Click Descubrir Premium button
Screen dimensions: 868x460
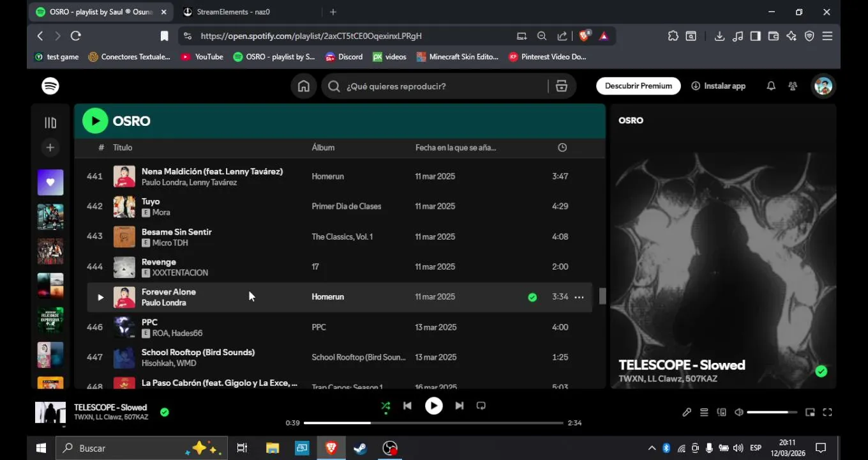click(x=638, y=86)
